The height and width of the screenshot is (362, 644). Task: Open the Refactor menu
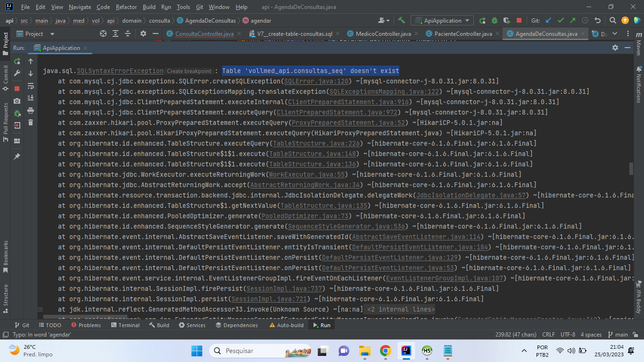(x=126, y=7)
